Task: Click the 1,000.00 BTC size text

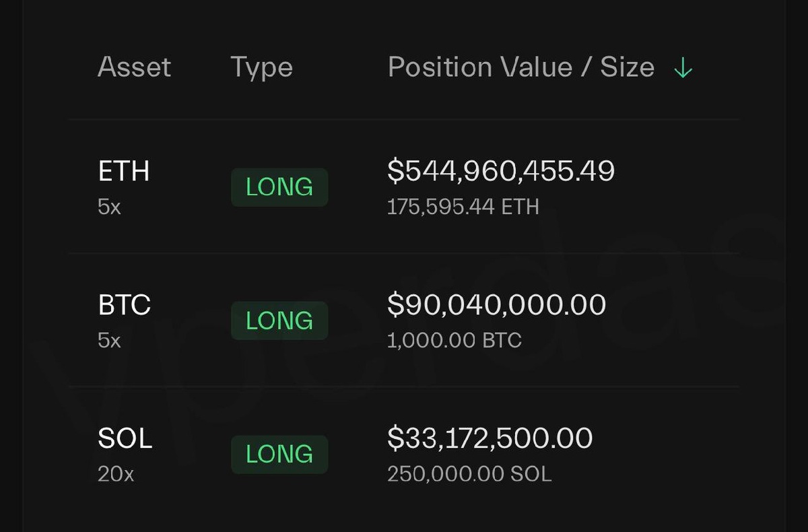Action: [454, 340]
